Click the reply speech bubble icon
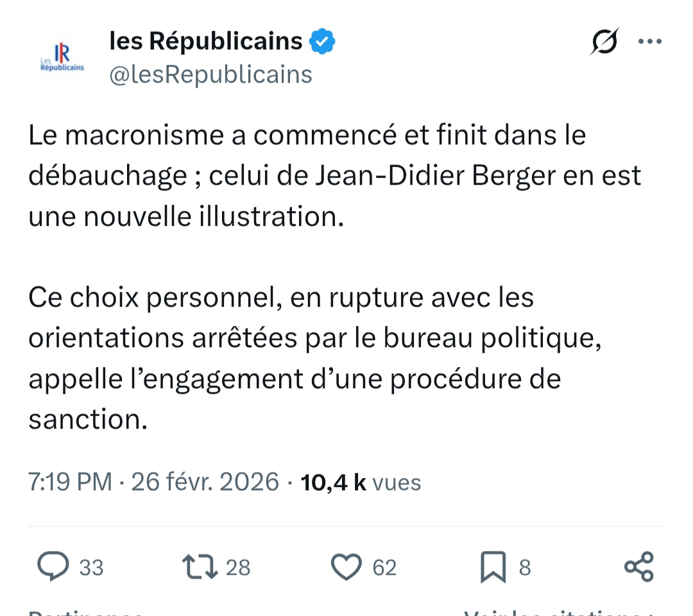693x616 pixels. click(x=53, y=567)
